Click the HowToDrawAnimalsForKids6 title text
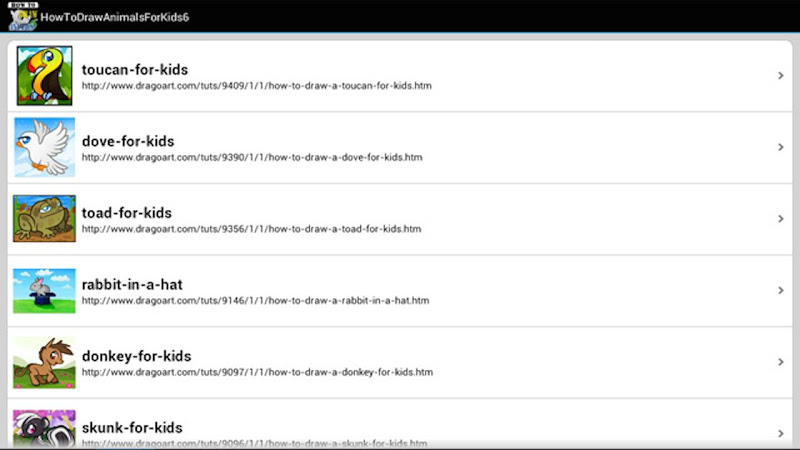 pos(115,17)
